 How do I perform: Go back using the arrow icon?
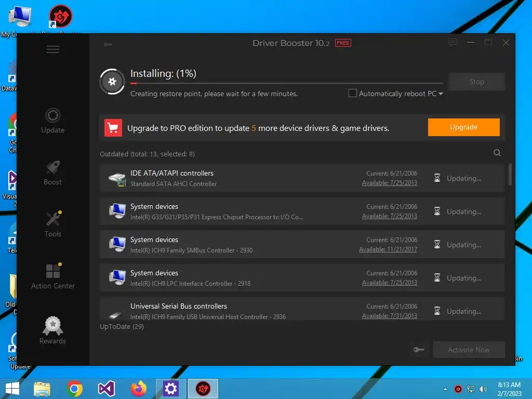(108, 44)
